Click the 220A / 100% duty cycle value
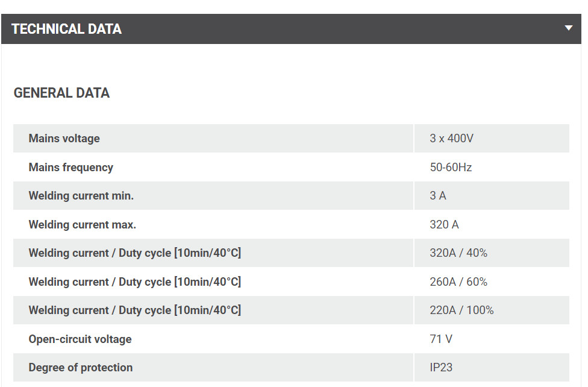Screen dimensions: 588x387 (x=461, y=310)
